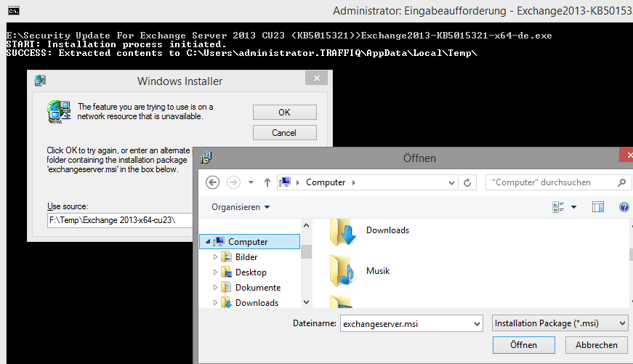Click the navigation tree scroll up arrow
This screenshot has height=364, width=633.
pyautogui.click(x=307, y=225)
